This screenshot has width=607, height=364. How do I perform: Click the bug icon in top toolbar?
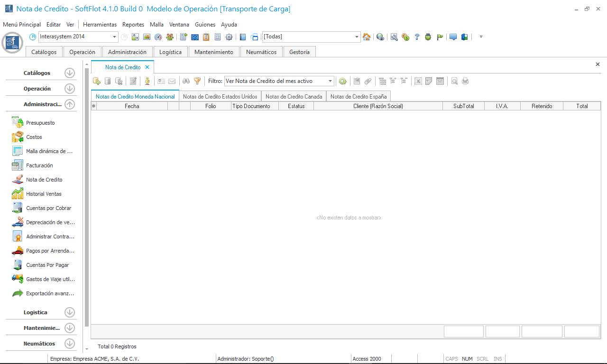[428, 37]
